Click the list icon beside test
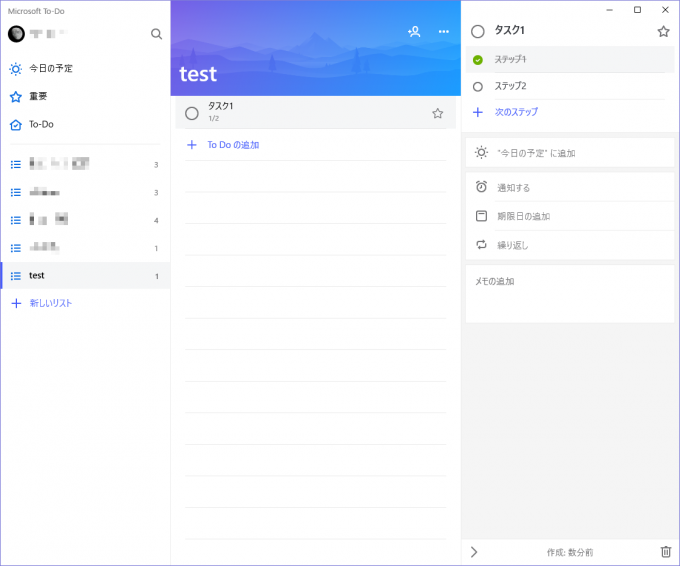Viewport: 680px width, 566px height. (x=16, y=276)
